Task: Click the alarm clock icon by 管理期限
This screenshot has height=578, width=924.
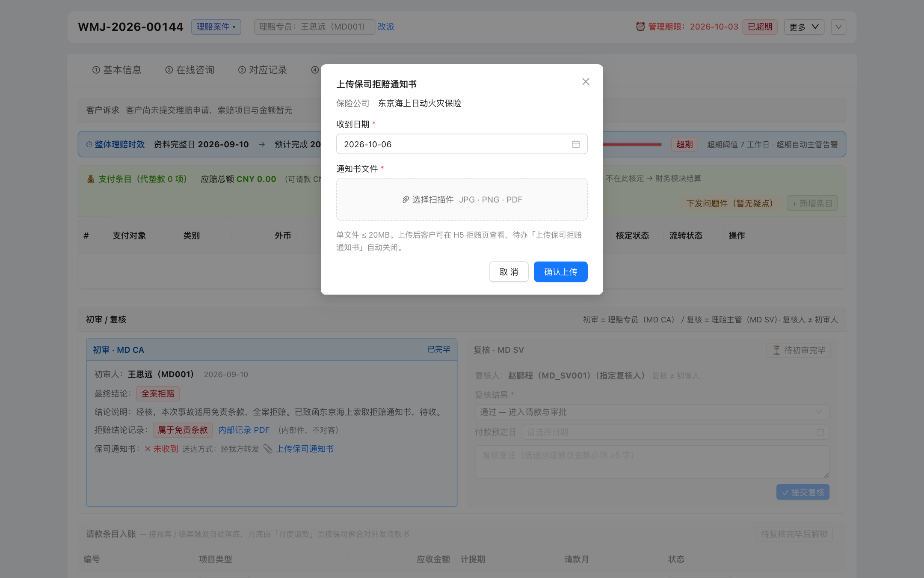Action: (640, 27)
